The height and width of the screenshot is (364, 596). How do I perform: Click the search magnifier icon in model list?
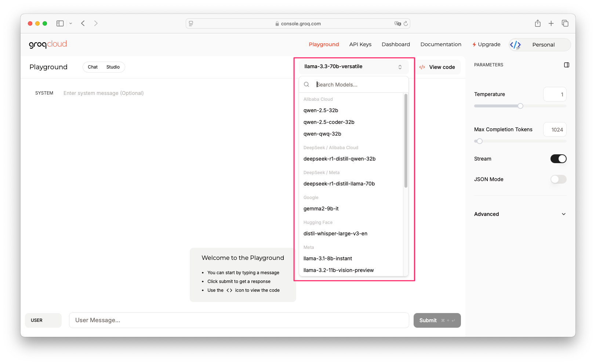coord(306,85)
